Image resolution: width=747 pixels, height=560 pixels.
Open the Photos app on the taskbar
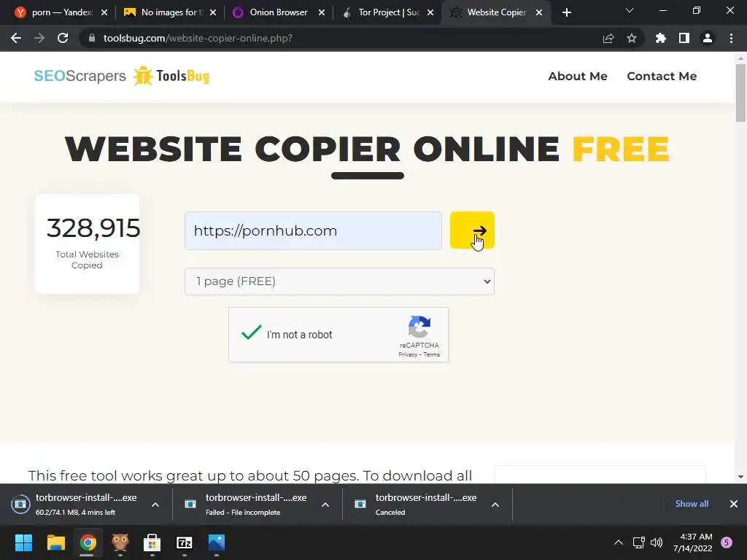(216, 542)
